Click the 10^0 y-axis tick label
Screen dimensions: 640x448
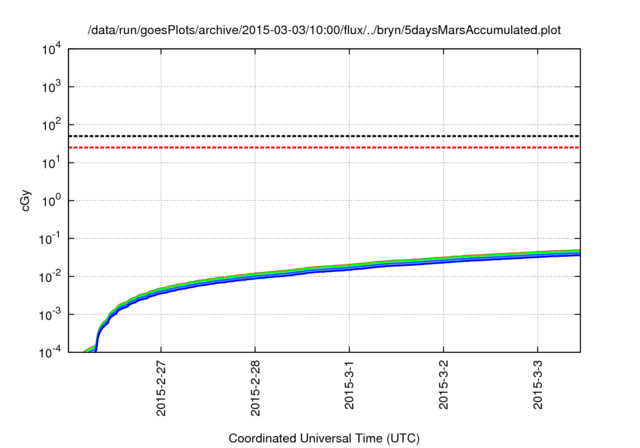(x=51, y=200)
